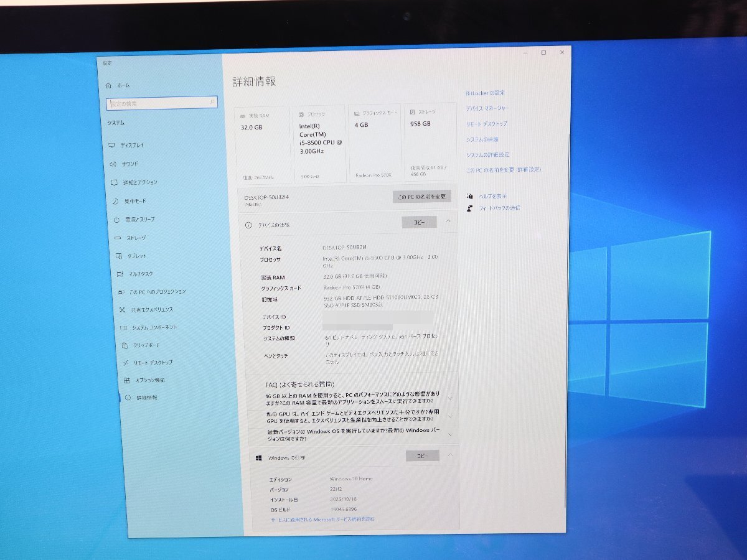Click the 22H2 version value
Viewport: 747px width, 560px height.
pos(336,490)
